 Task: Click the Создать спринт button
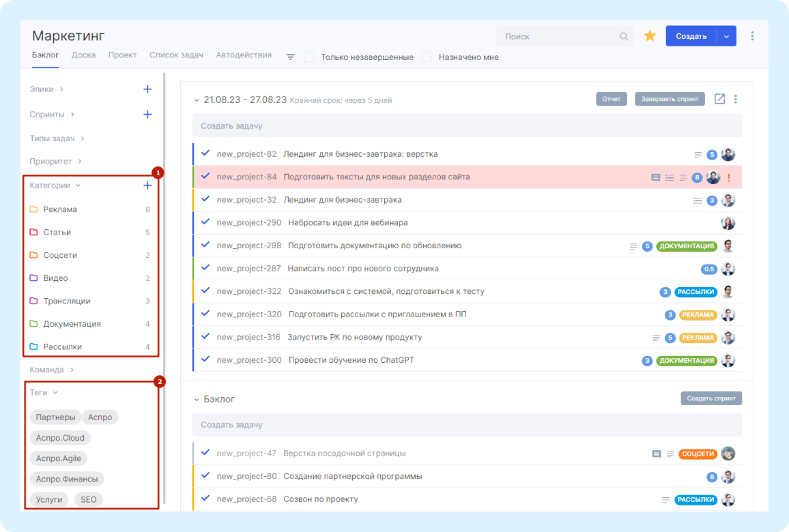(711, 398)
